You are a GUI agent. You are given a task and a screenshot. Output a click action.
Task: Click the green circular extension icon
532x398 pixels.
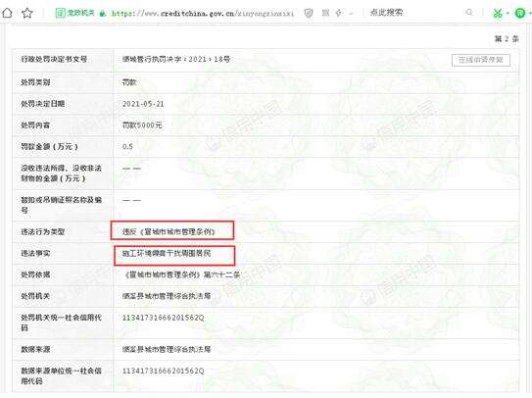pyautogui.click(x=520, y=14)
